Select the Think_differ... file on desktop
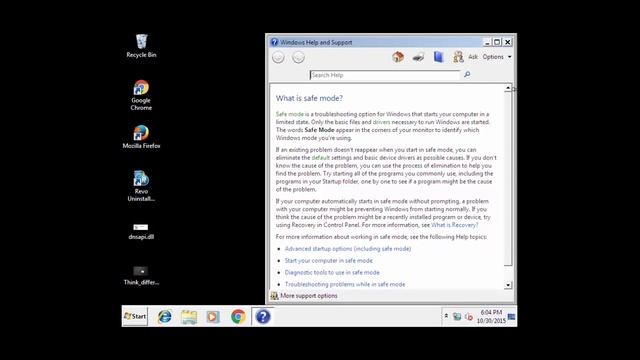 click(x=141, y=276)
